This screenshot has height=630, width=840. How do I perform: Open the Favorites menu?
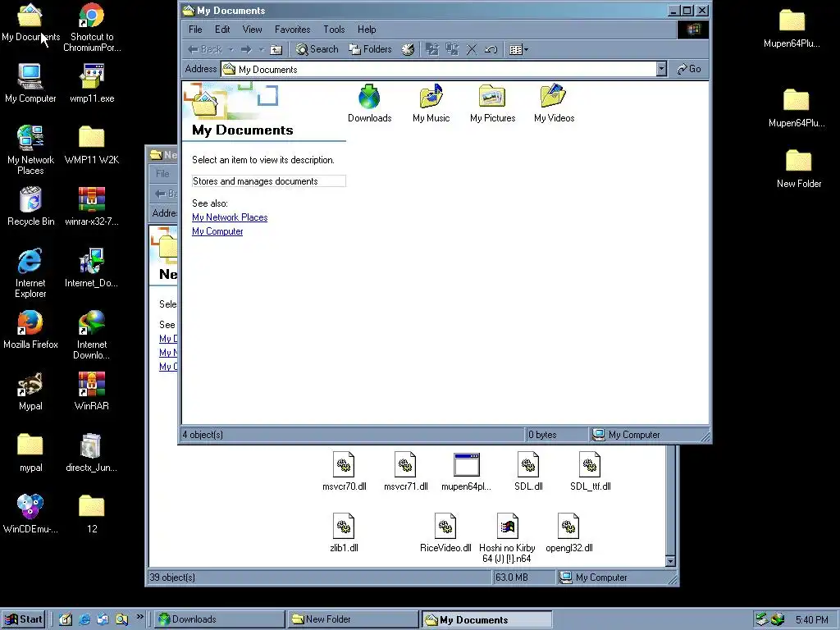click(x=292, y=30)
